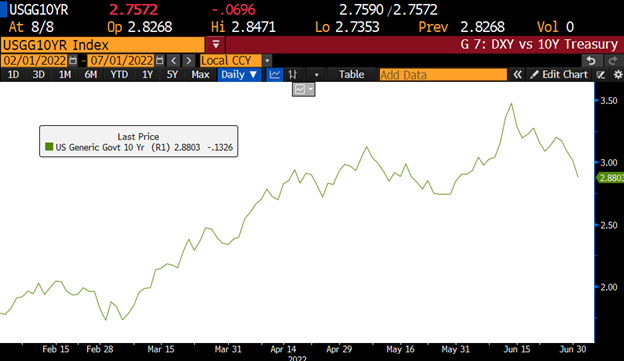The width and height of the screenshot is (624, 361).
Task: Select the 6M time range
Action: (91, 75)
